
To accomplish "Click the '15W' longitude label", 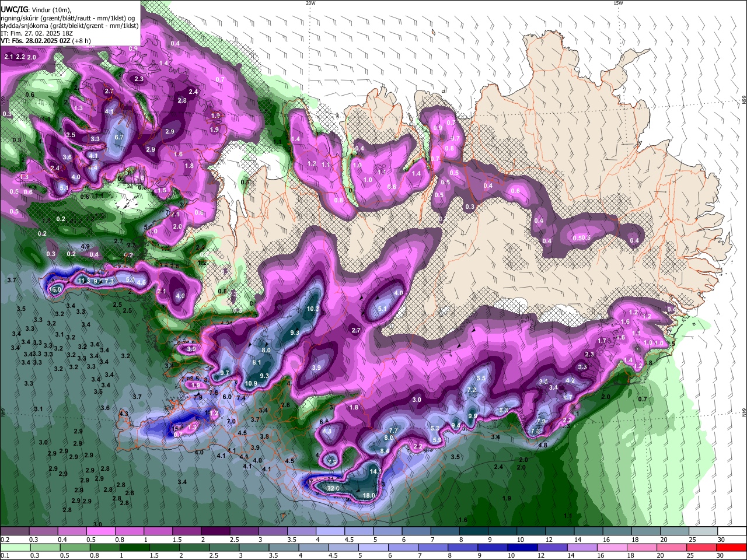I will click(x=618, y=3).
